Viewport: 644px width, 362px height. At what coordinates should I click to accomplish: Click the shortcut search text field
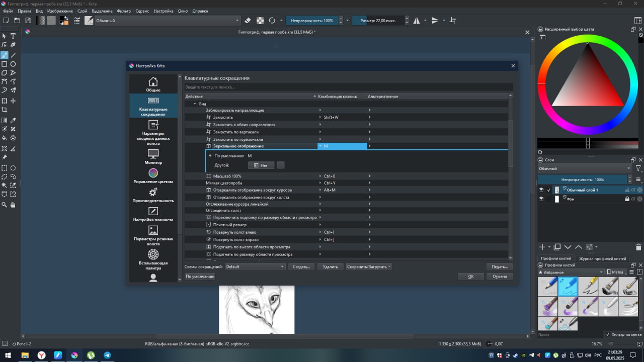(x=347, y=87)
